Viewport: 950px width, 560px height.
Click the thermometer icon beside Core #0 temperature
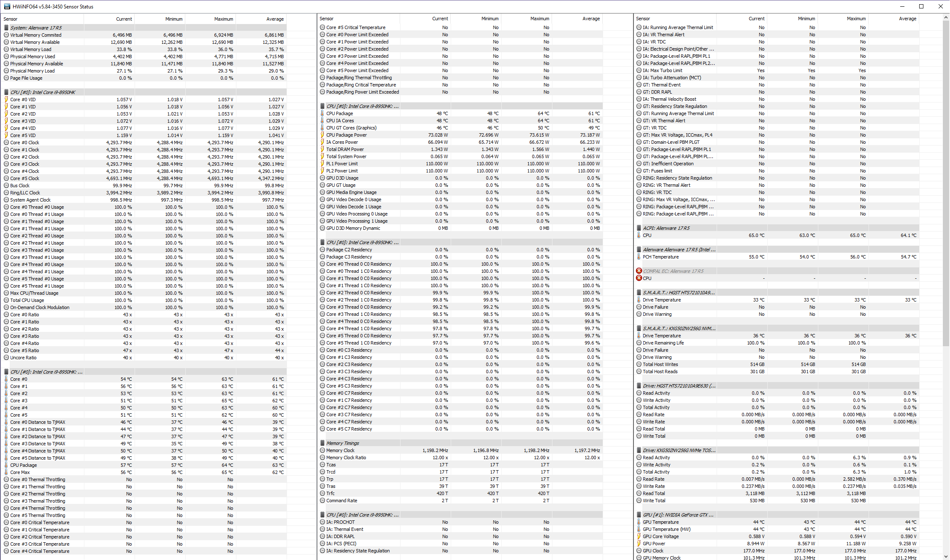[6, 379]
